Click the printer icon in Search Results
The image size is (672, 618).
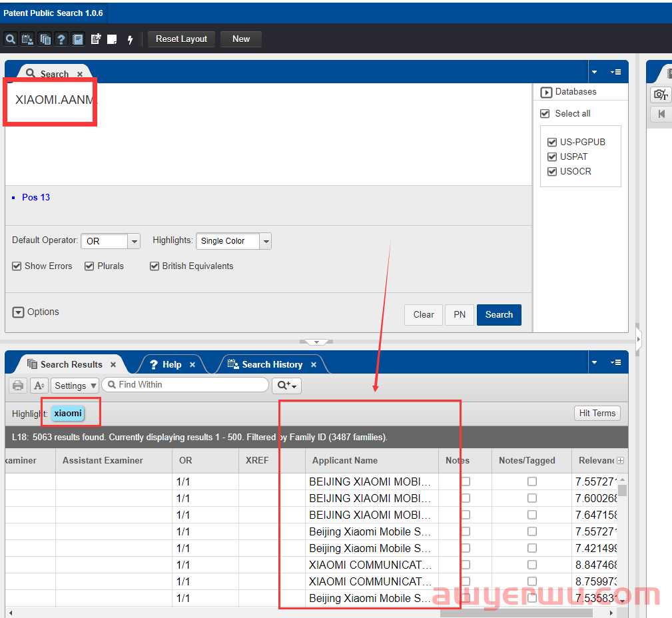(x=18, y=386)
